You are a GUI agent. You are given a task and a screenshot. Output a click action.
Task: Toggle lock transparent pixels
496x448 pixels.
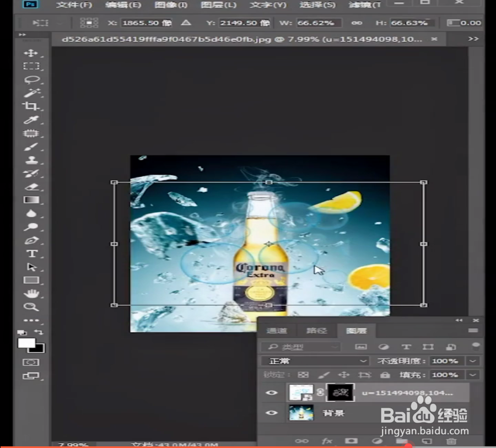tap(303, 375)
